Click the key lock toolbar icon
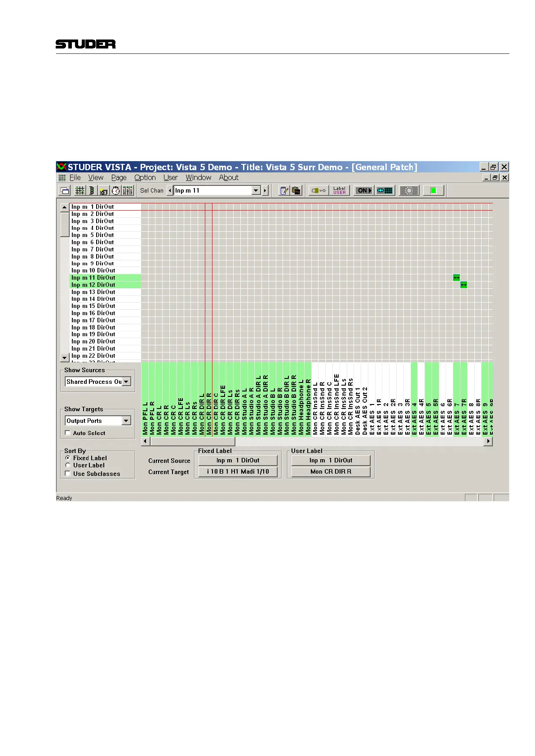 click(318, 190)
